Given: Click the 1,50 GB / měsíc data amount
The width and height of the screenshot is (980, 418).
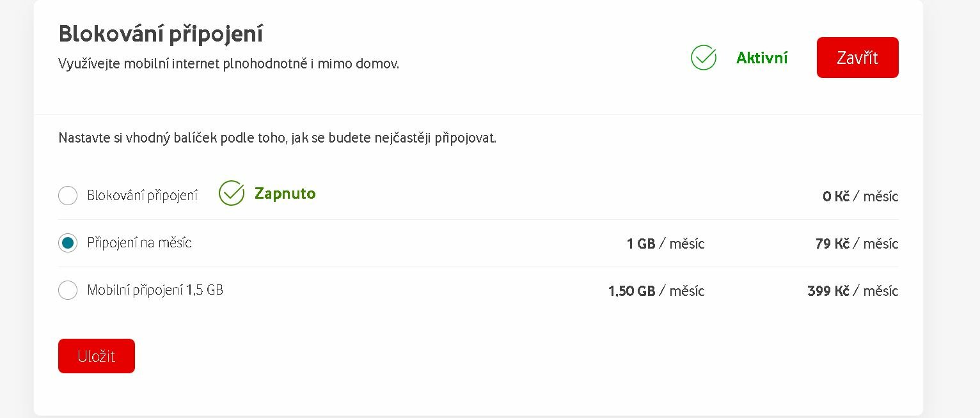Looking at the screenshot, I should 656,291.
